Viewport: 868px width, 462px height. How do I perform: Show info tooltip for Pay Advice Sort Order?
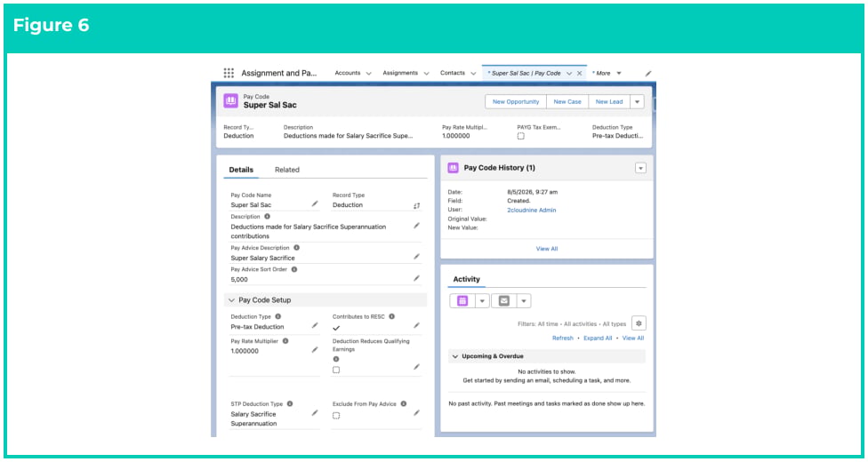294,269
